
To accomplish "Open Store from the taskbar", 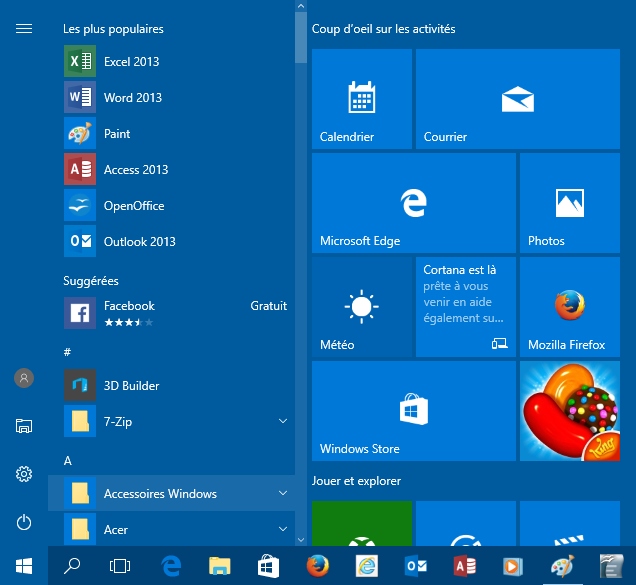I will coord(269,566).
